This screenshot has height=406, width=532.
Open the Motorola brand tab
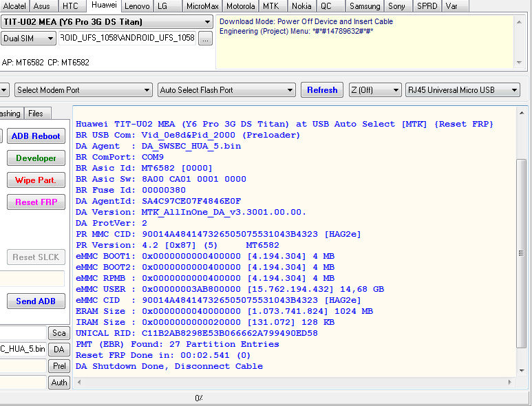240,6
